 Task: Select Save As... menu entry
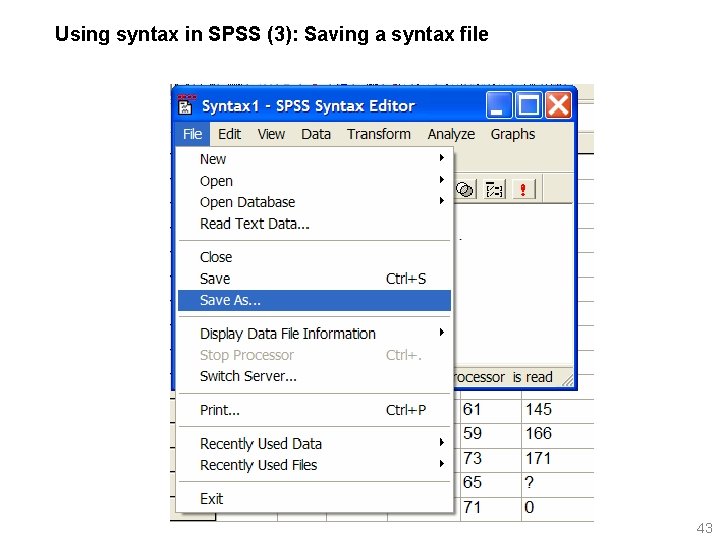[315, 300]
